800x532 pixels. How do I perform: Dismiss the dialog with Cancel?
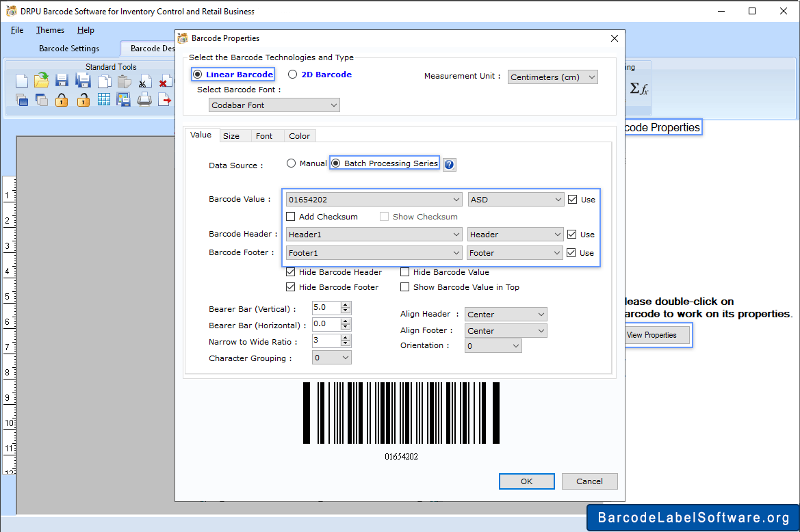pyautogui.click(x=589, y=481)
